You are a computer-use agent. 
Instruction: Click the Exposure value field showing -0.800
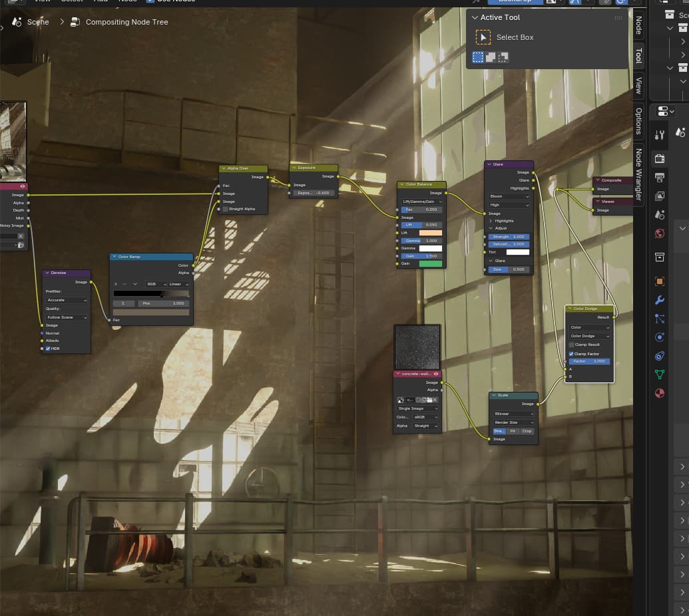(314, 193)
